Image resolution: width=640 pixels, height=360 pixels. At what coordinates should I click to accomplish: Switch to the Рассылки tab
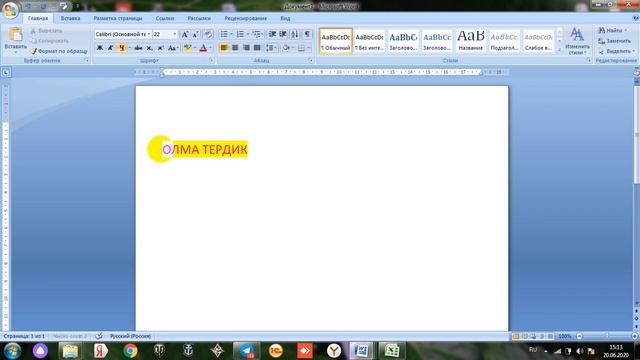point(199,18)
